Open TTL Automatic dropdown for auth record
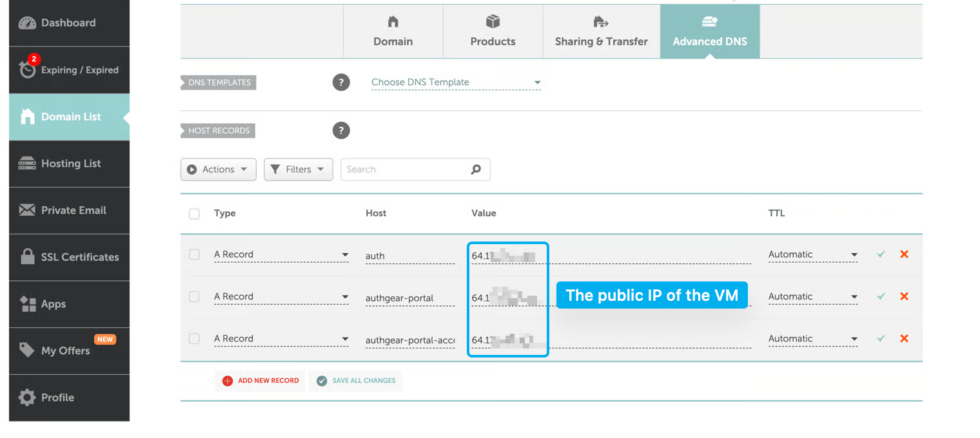Image resolution: width=980 pixels, height=438 pixels. (812, 254)
